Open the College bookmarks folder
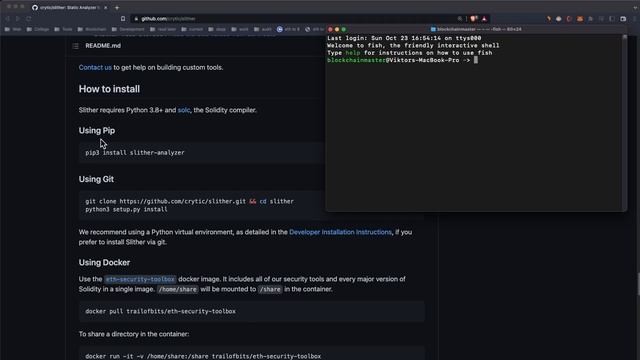The image size is (640, 360). (x=38, y=29)
